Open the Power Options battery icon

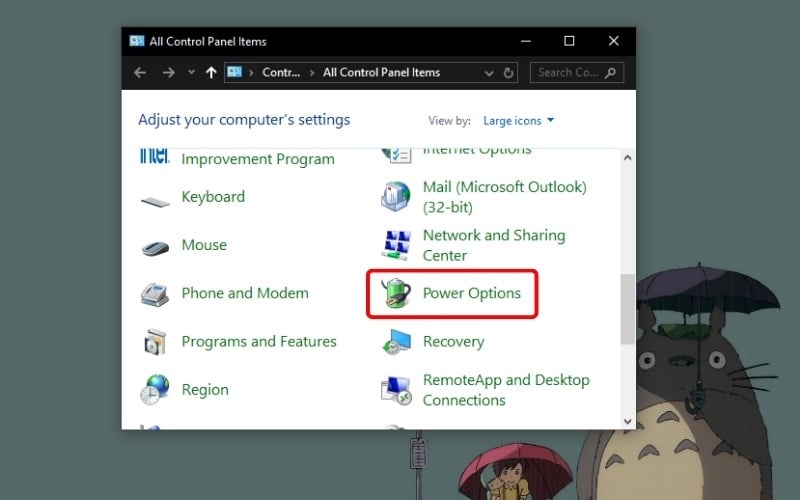[x=396, y=293]
